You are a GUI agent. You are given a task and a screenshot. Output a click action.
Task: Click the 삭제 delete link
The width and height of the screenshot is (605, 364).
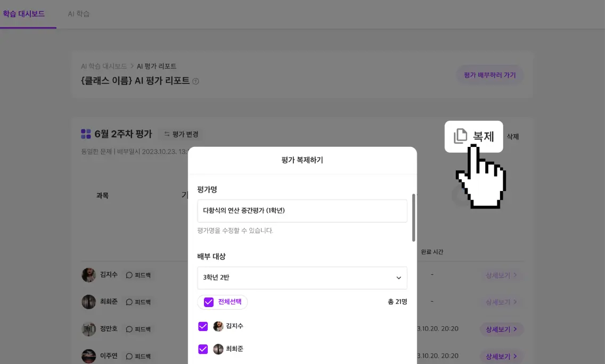(512, 136)
